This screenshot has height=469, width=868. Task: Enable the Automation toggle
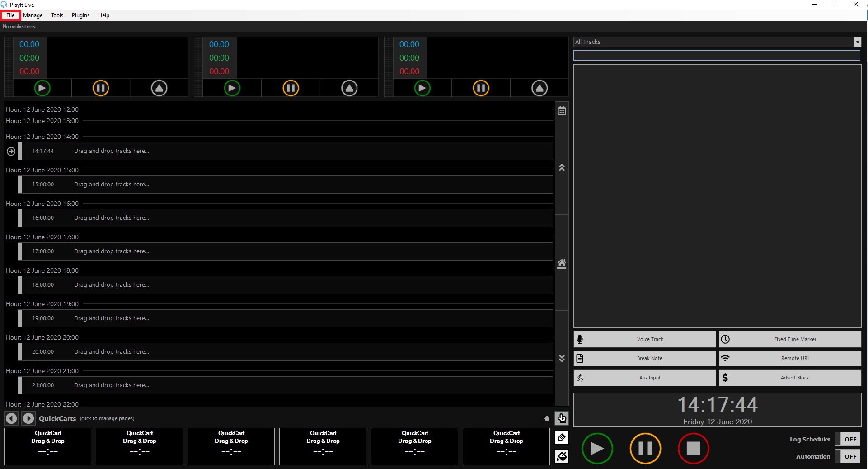pos(850,456)
